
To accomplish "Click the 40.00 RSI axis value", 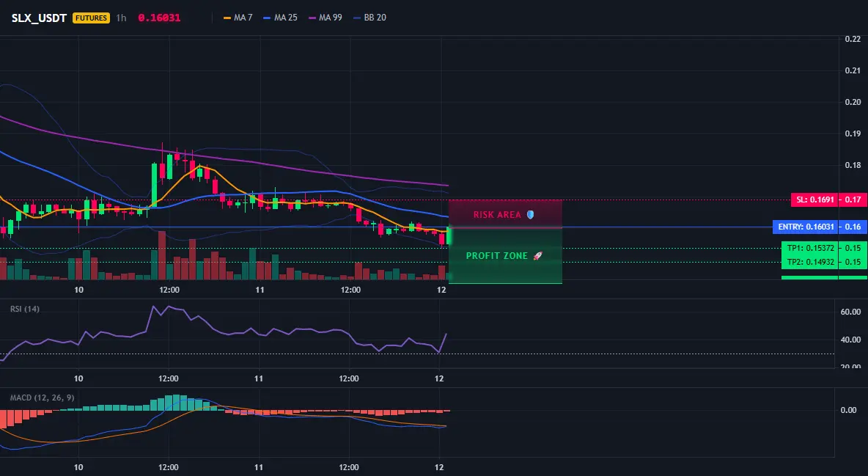I will click(850, 340).
